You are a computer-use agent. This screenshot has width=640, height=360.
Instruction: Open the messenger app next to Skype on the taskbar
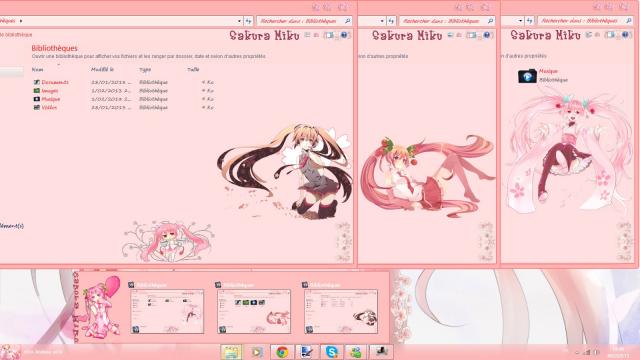point(356,352)
